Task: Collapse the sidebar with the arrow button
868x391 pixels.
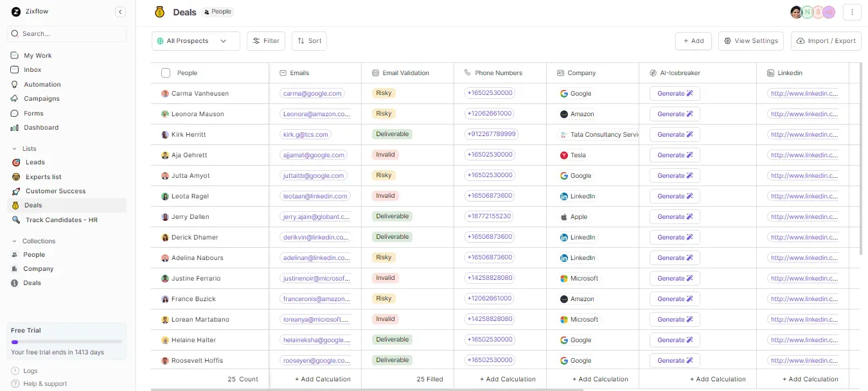Action: click(120, 11)
